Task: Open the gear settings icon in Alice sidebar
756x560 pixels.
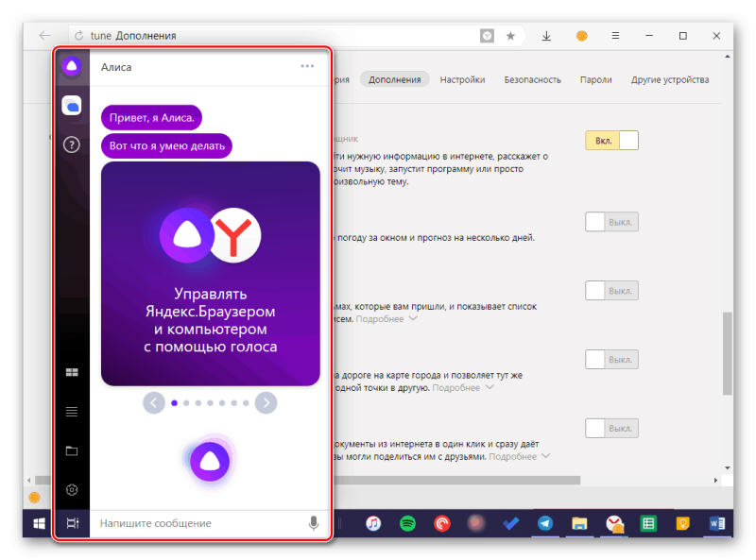Action: click(72, 489)
